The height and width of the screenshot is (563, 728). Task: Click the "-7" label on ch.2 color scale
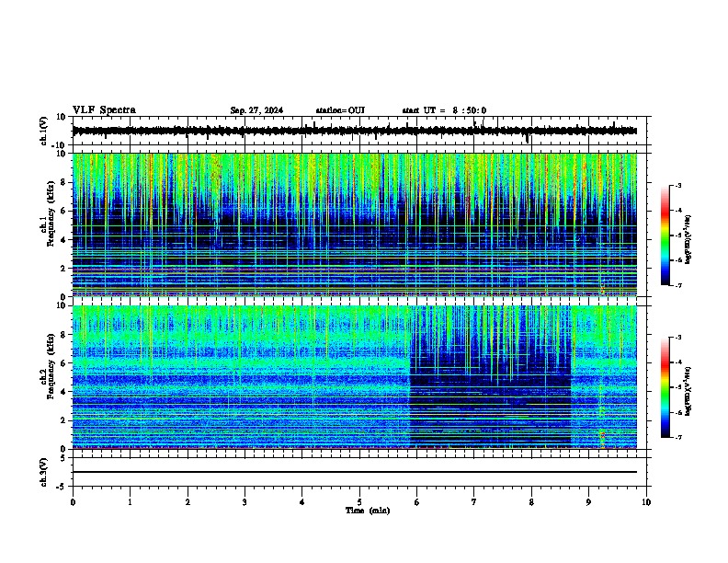pos(677,438)
